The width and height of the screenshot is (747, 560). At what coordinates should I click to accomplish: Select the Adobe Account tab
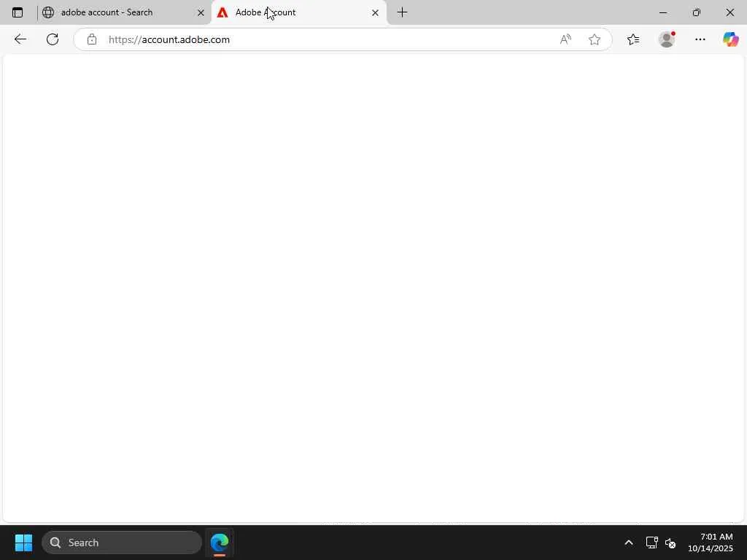[x=298, y=12]
